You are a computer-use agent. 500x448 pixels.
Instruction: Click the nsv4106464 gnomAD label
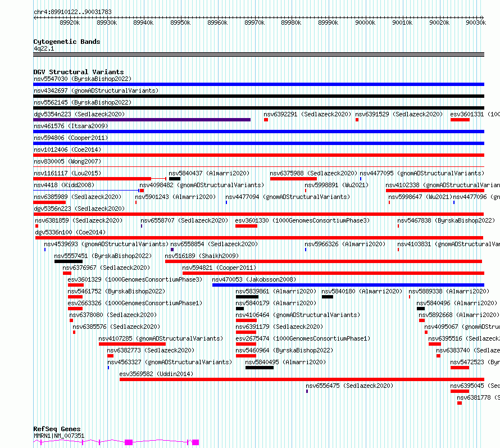point(298,315)
